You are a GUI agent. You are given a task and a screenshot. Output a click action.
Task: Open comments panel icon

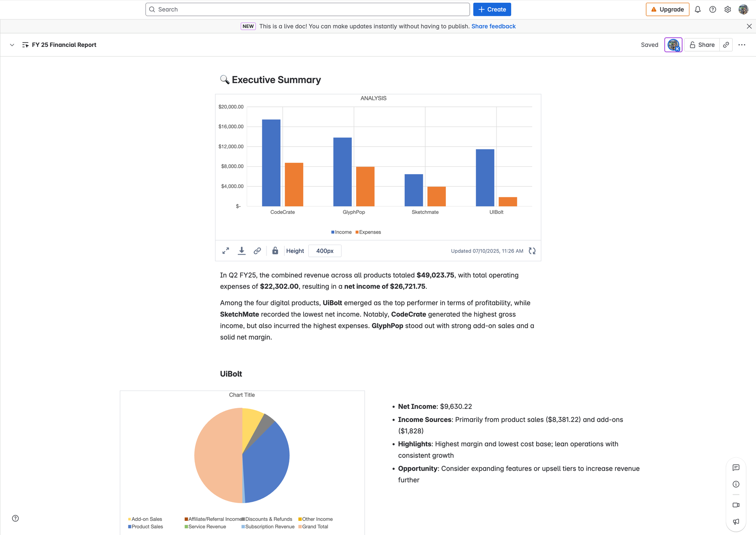click(x=736, y=468)
